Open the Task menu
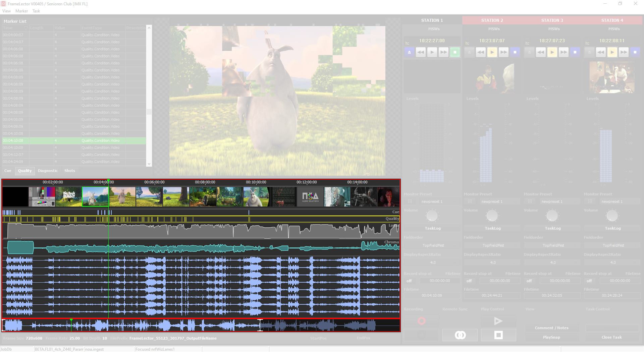 [36, 11]
